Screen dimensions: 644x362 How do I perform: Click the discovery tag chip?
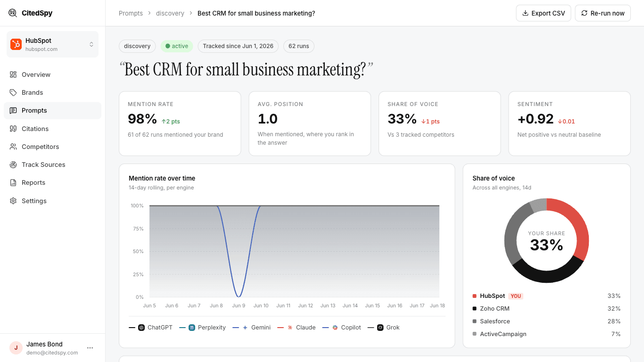137,46
